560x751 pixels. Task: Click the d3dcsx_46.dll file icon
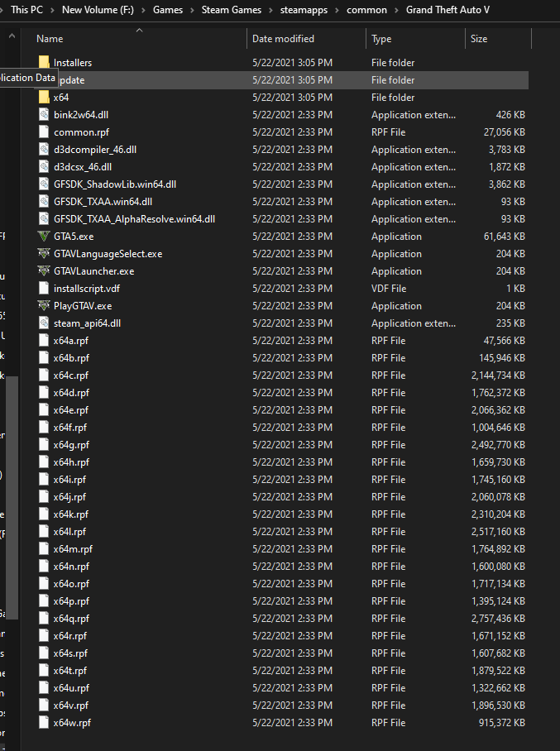[44, 167]
